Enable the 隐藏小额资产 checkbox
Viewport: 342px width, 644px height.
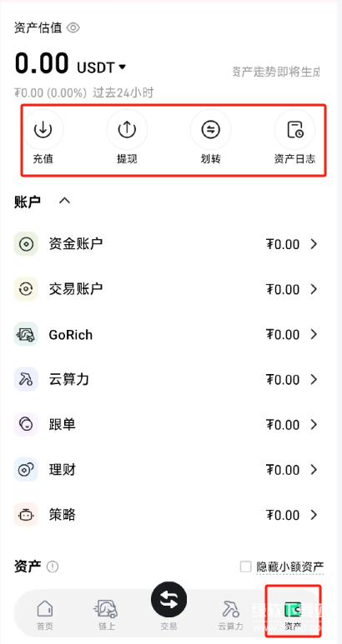coord(245,567)
